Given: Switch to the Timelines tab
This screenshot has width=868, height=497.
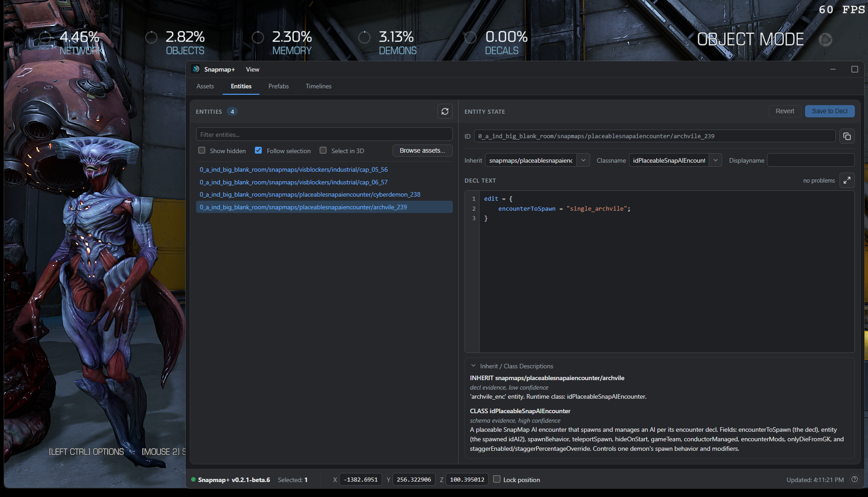Looking at the screenshot, I should [318, 86].
